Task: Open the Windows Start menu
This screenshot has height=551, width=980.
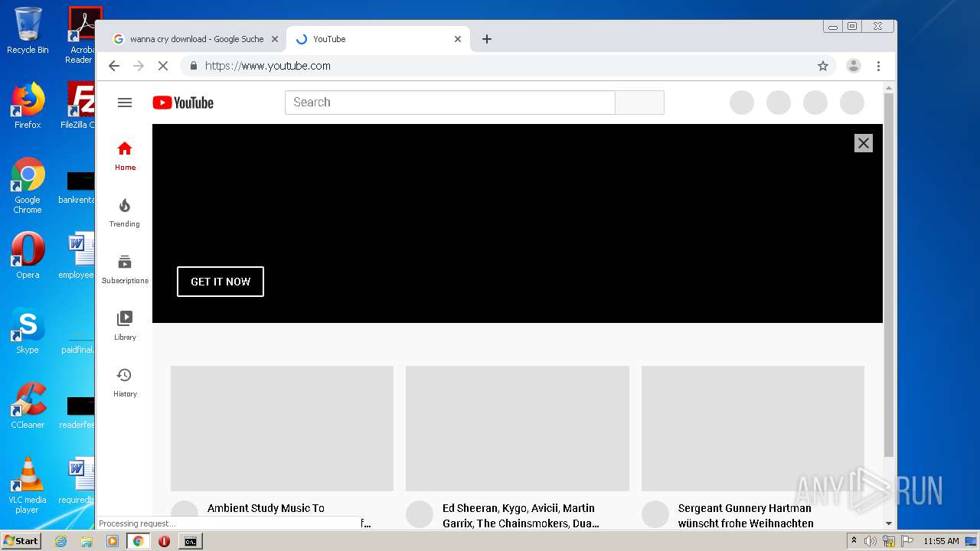Action: [x=21, y=541]
